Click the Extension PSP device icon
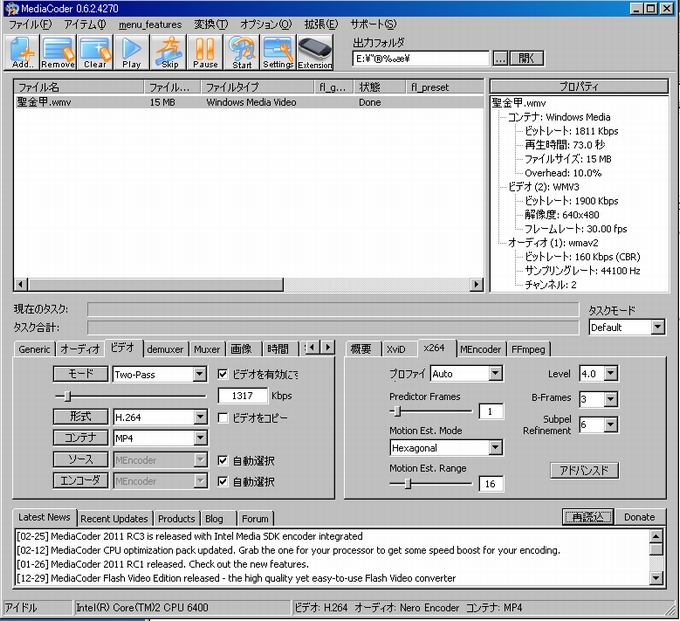Screen dimensions: 680x621 pyautogui.click(x=315, y=52)
